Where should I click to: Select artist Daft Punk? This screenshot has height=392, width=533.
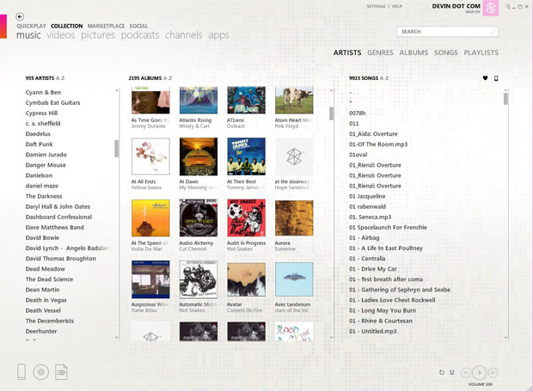[39, 144]
